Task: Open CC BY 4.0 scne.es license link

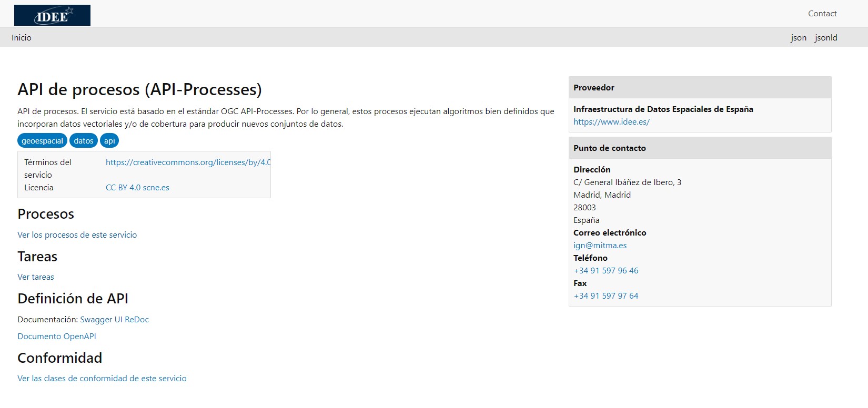Action: 137,188
